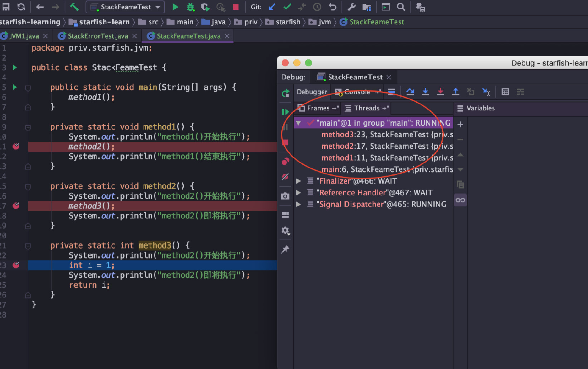
Task: Expand the "Reference Handler"@467 thread
Action: pyautogui.click(x=298, y=193)
